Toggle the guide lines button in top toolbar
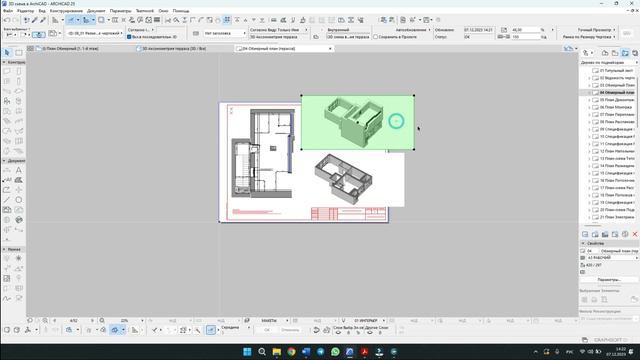Screen dimensions: 640x360 coord(71,20)
